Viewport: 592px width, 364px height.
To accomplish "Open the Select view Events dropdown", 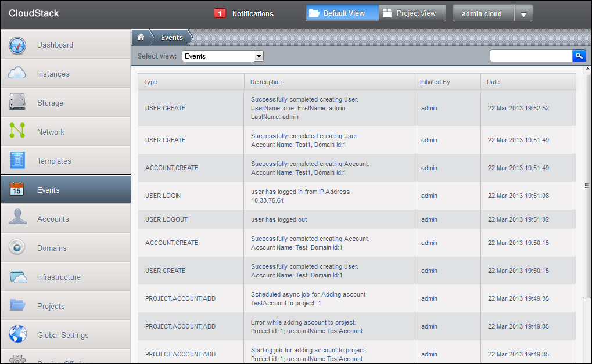I will pyautogui.click(x=223, y=56).
